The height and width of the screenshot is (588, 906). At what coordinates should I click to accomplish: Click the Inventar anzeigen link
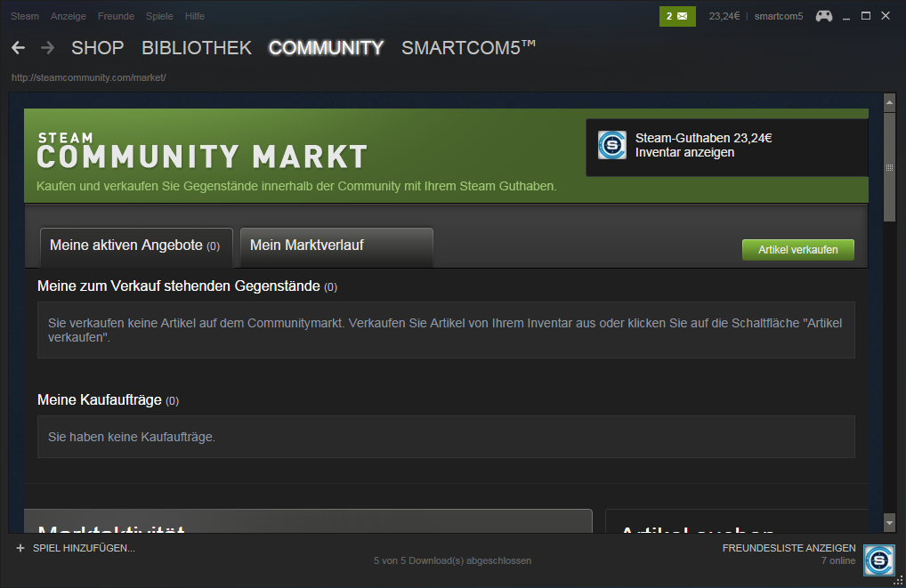pos(684,152)
